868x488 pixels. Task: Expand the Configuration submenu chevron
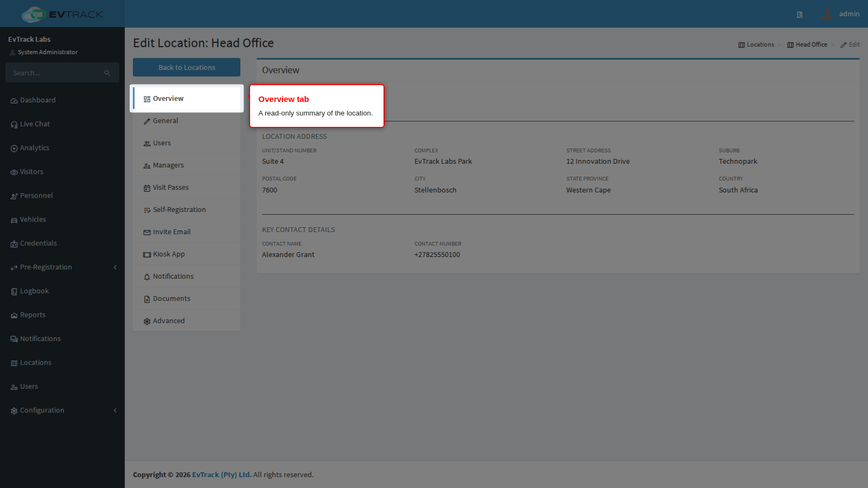tap(115, 410)
